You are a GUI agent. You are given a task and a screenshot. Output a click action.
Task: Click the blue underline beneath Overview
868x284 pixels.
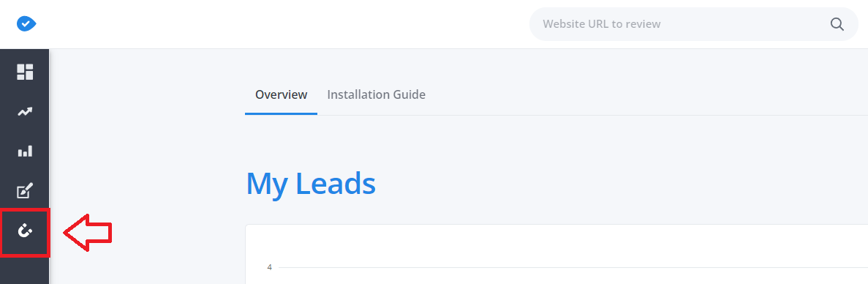pyautogui.click(x=282, y=113)
